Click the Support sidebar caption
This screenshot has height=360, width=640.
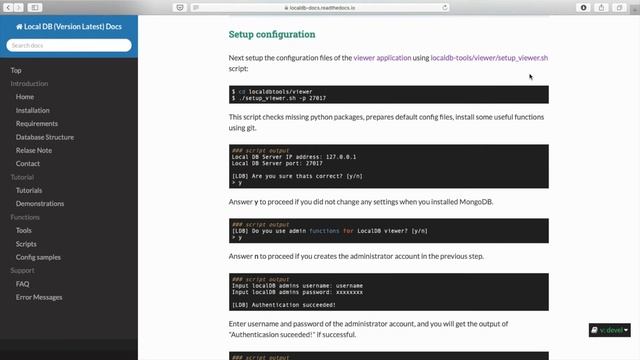(x=22, y=270)
